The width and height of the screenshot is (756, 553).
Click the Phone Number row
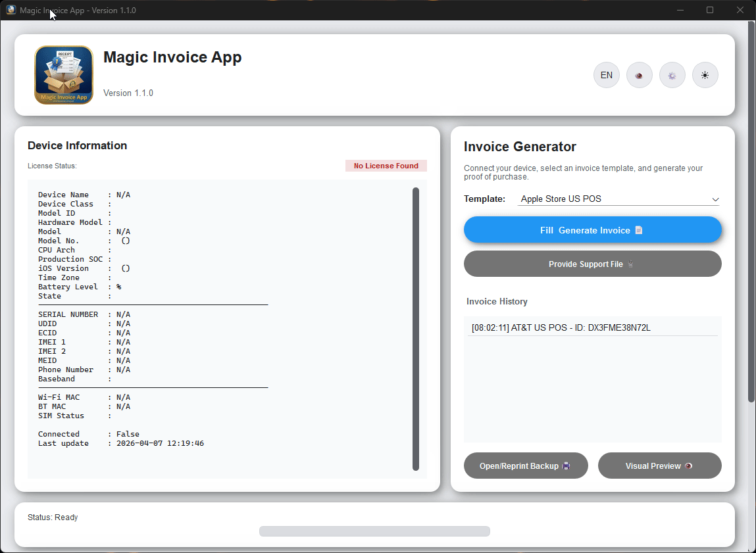(x=84, y=370)
